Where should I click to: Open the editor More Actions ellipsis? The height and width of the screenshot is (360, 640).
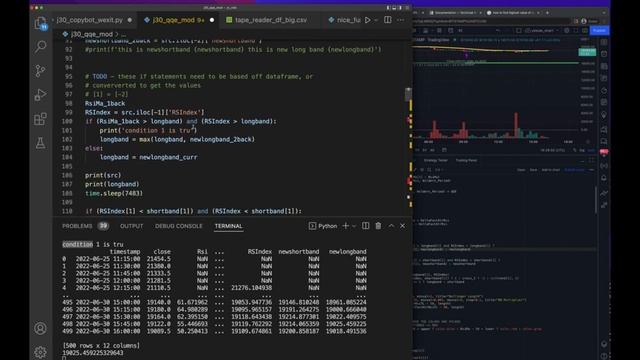tap(400, 20)
